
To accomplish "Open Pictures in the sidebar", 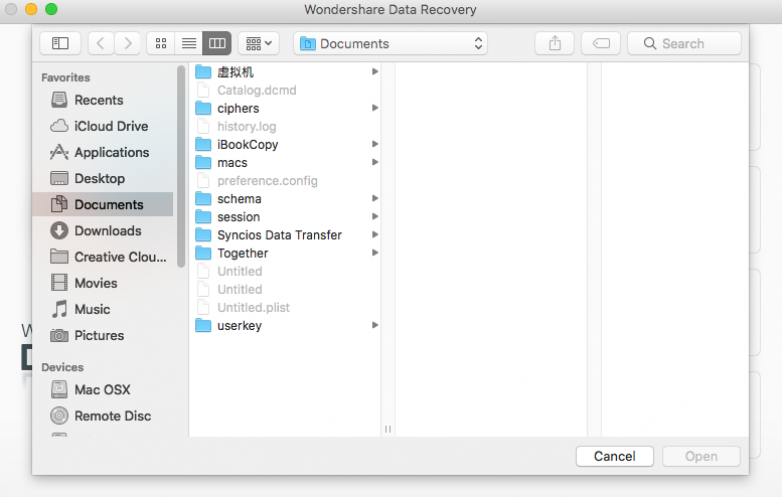I will 105,335.
